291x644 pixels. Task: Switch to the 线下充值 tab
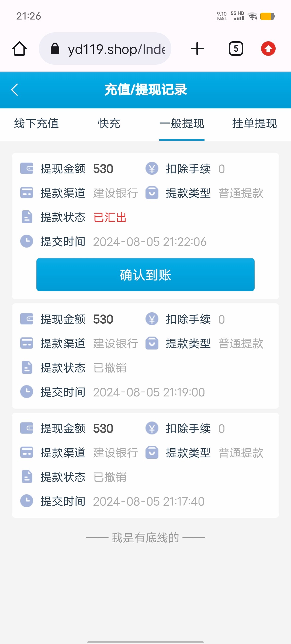[36, 124]
